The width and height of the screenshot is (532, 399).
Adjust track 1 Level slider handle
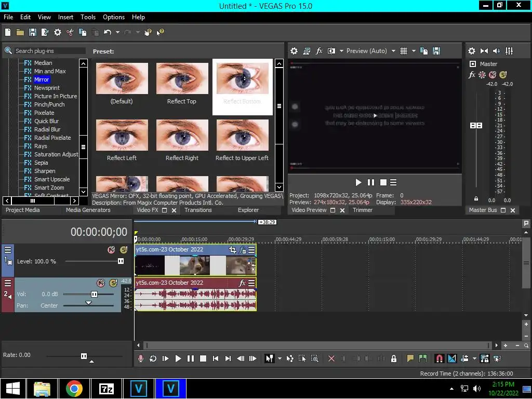tap(121, 261)
